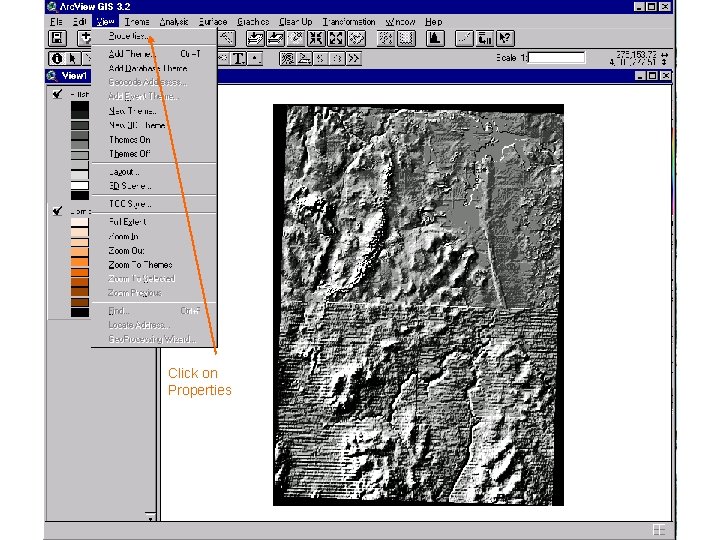Minimize the View1 window
Image resolution: width=720 pixels, height=540 pixels.
pyautogui.click(x=640, y=76)
